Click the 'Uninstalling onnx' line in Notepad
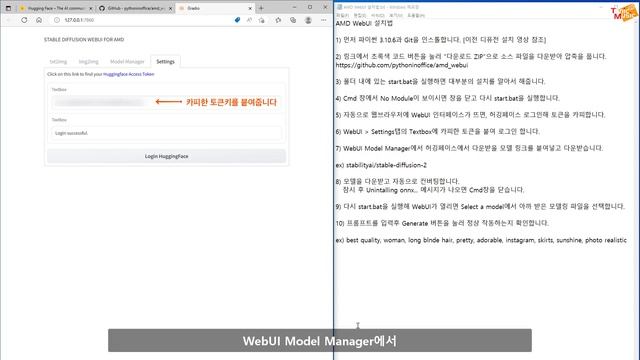This screenshot has height=360, width=640. pos(433,190)
